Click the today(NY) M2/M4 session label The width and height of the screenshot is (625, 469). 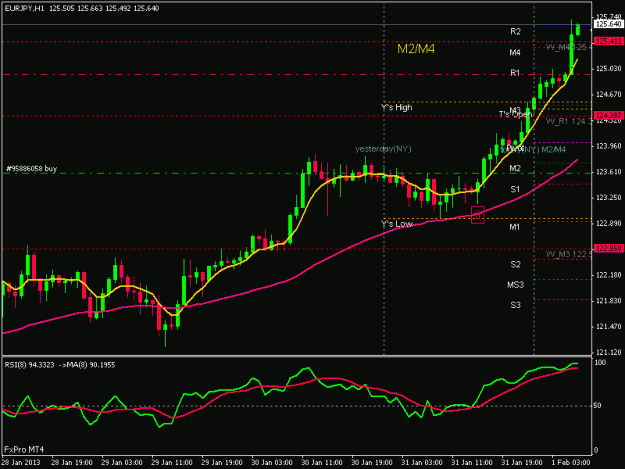[x=534, y=150]
